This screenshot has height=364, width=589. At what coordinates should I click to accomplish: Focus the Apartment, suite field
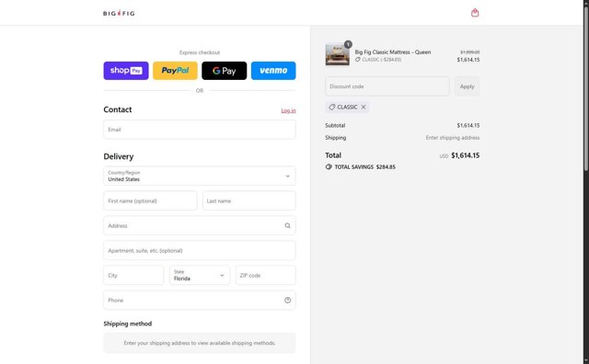tap(200, 250)
